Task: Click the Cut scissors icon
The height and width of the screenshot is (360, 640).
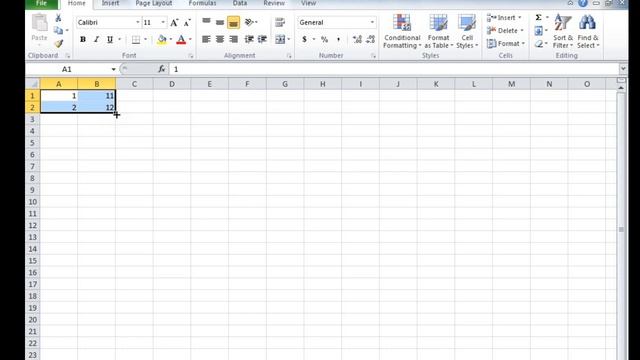Action: (x=58, y=18)
